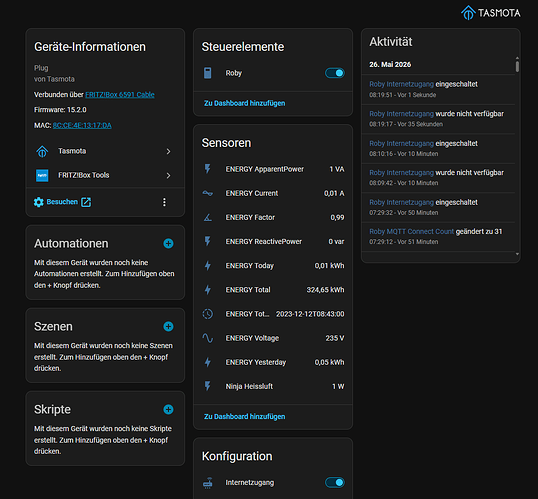The width and height of the screenshot is (538, 499).
Task: Add sensors via Zu Dashboard hinzufügen
Action: click(x=245, y=416)
